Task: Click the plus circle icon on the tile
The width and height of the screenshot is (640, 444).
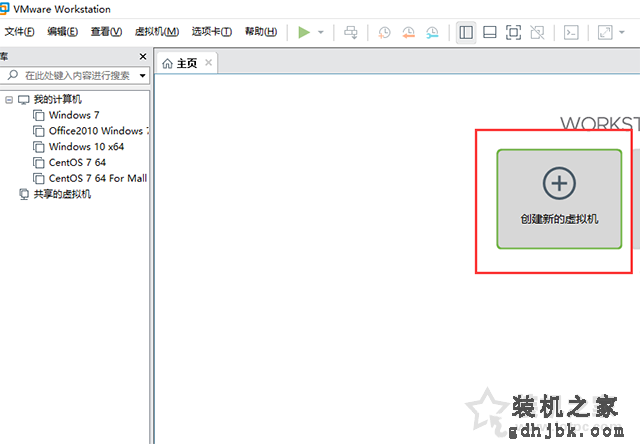Action: (x=559, y=183)
